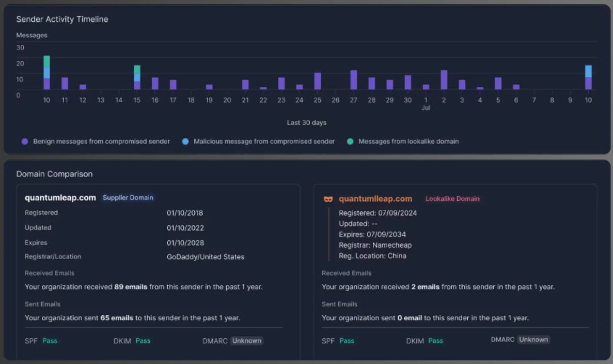Toggle the DKIM Pass status on the supplier domain
The width and height of the screenshot is (613, 364).
(x=143, y=341)
